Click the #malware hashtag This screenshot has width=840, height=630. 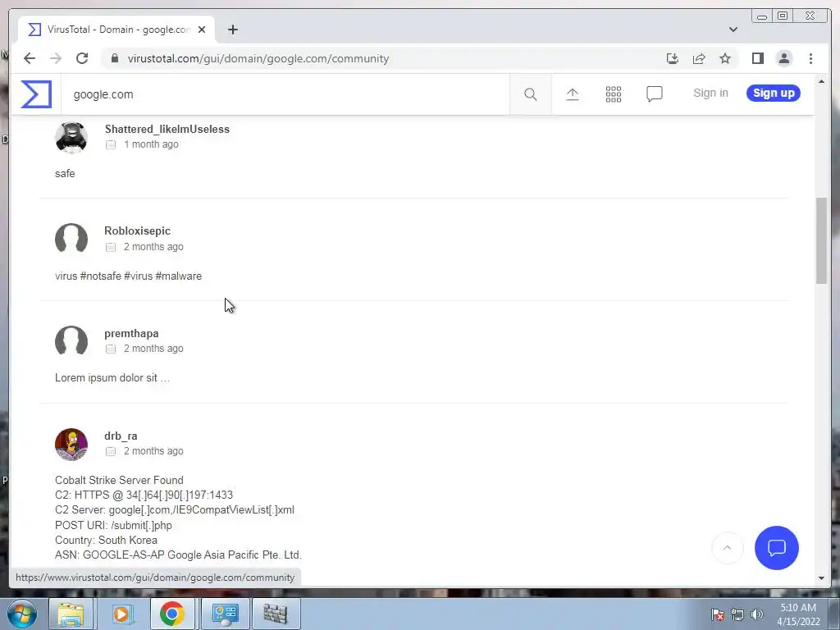(x=178, y=276)
